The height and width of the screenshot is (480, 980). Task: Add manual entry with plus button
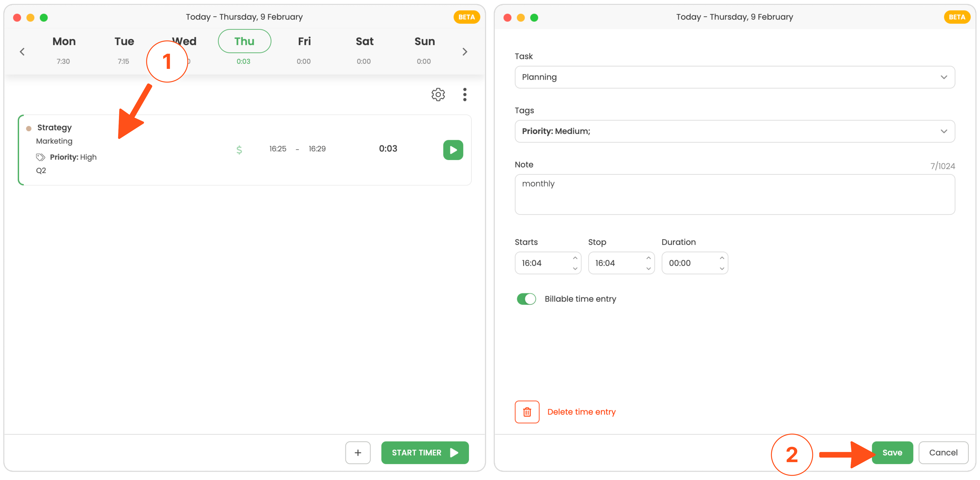(x=358, y=452)
